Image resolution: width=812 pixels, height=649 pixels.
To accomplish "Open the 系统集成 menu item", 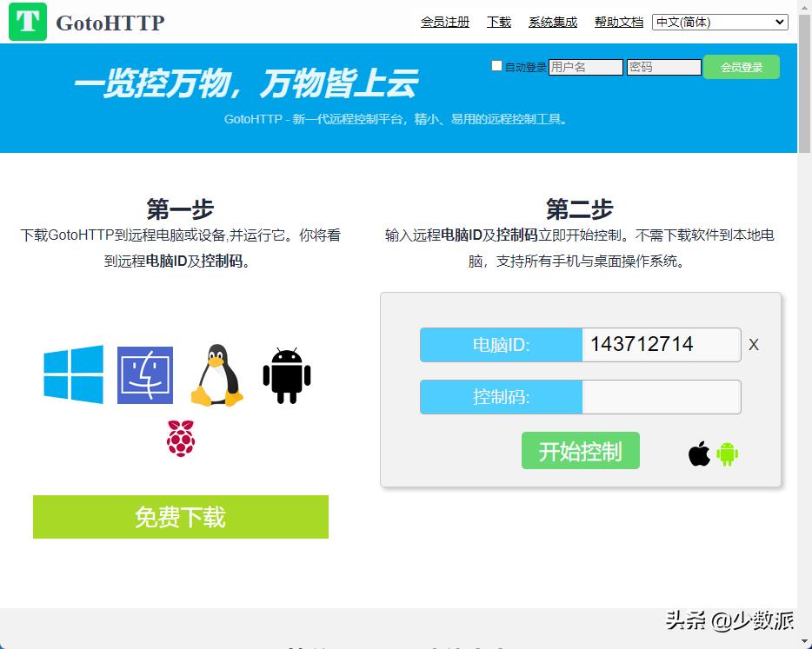I will tap(552, 22).
